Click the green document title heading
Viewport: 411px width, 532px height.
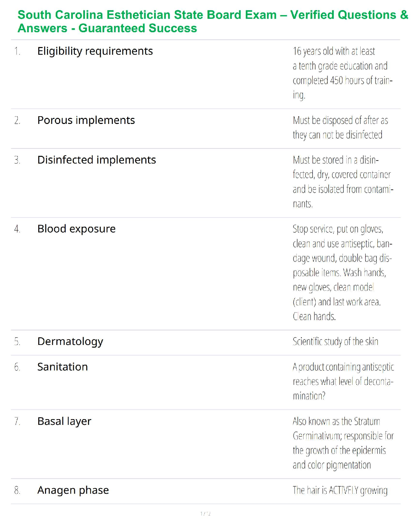[x=212, y=21]
